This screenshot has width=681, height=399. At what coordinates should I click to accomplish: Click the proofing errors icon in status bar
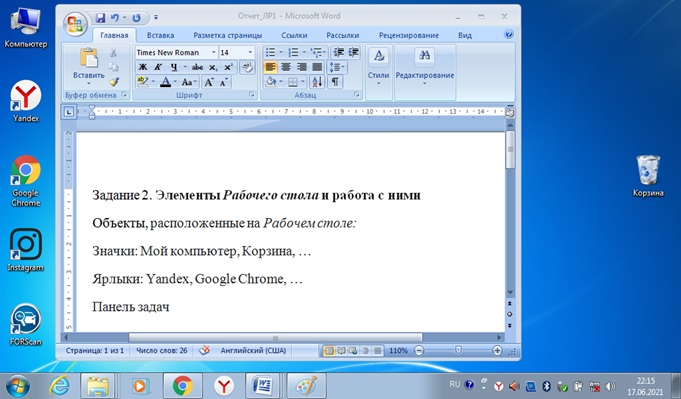point(205,350)
